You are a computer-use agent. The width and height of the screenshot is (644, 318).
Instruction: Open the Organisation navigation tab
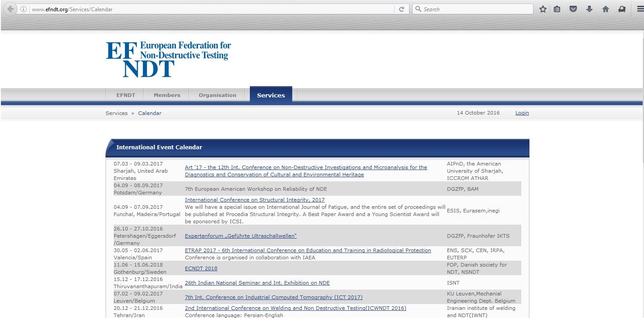tap(217, 95)
